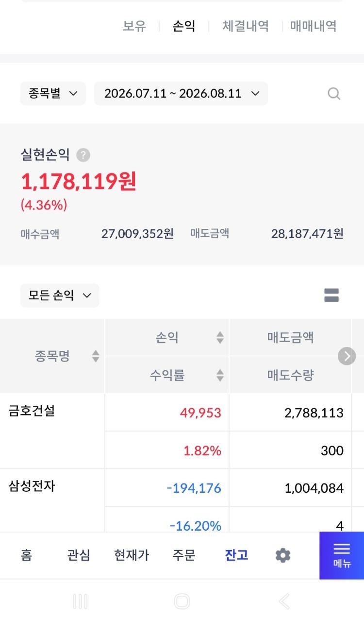Show more columns with right arrow

click(347, 356)
